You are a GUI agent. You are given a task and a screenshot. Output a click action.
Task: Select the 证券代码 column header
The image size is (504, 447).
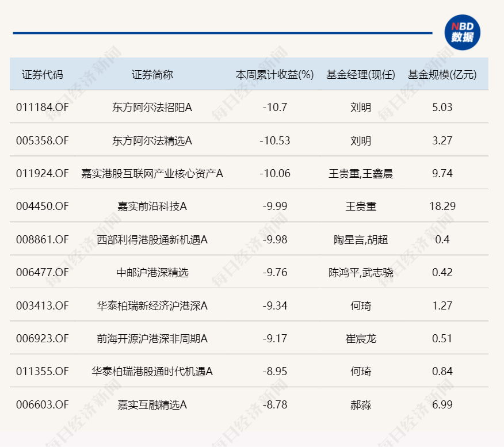click(x=41, y=74)
